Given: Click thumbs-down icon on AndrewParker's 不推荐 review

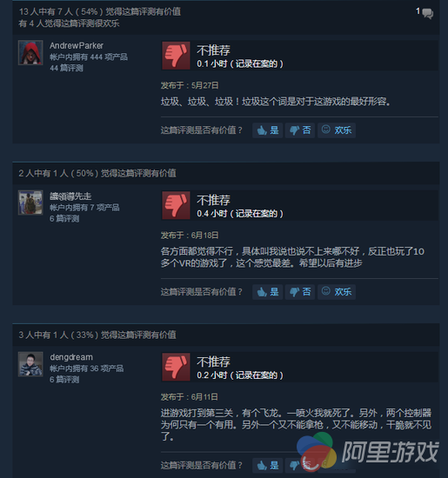Looking at the screenshot, I should click(176, 56).
